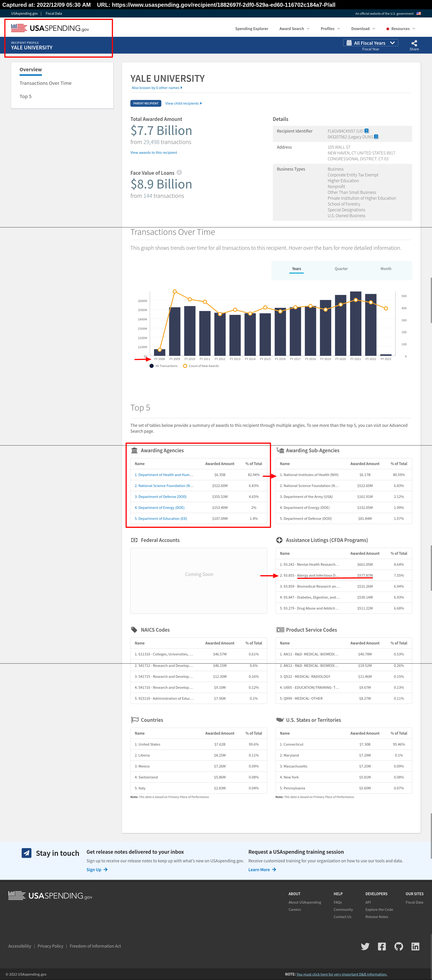Screen dimensions: 432x980
Task: Click the NAICS Codes tag icon
Action: [134, 630]
